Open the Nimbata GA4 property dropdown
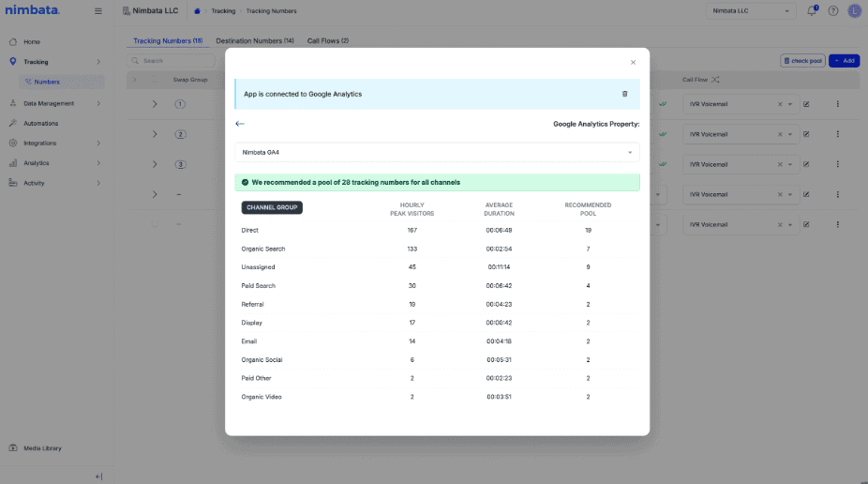The width and height of the screenshot is (868, 484). point(438,152)
